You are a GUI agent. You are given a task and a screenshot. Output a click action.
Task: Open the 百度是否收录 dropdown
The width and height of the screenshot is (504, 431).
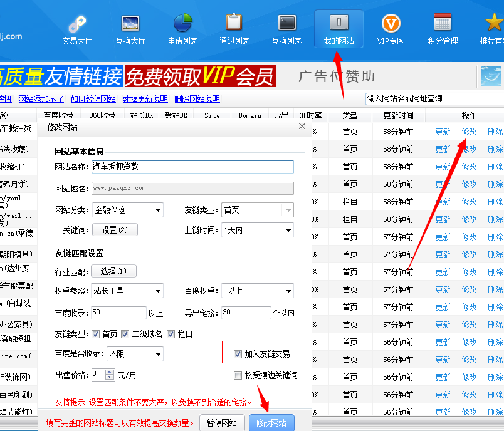tap(135, 354)
